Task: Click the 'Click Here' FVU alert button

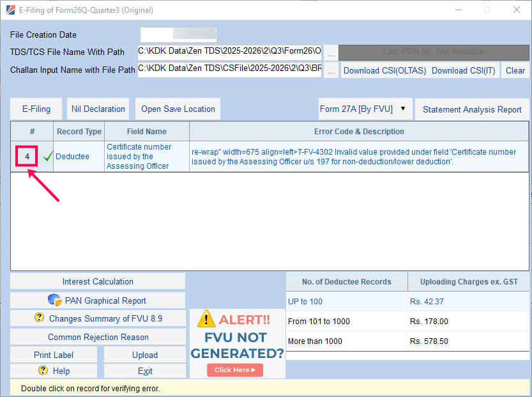Action: click(235, 370)
